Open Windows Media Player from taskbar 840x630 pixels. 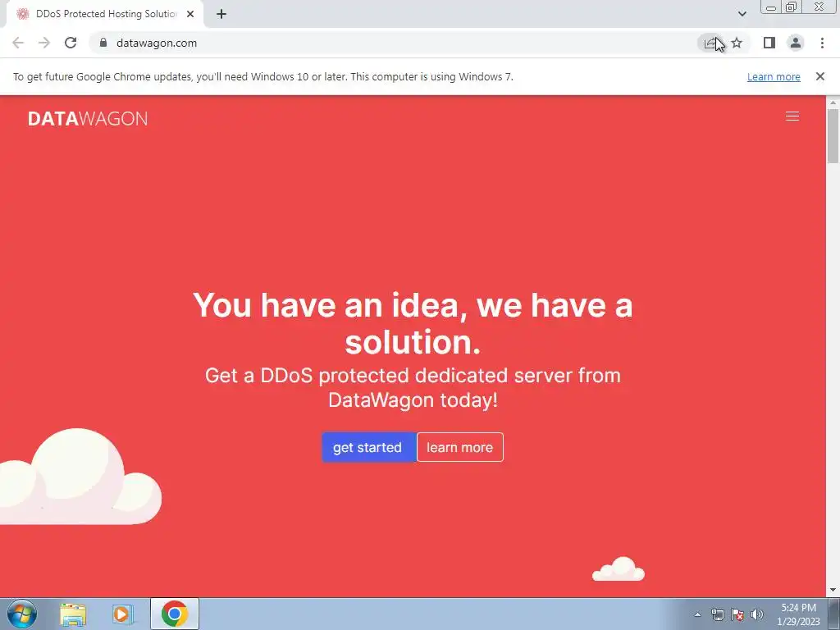123,614
